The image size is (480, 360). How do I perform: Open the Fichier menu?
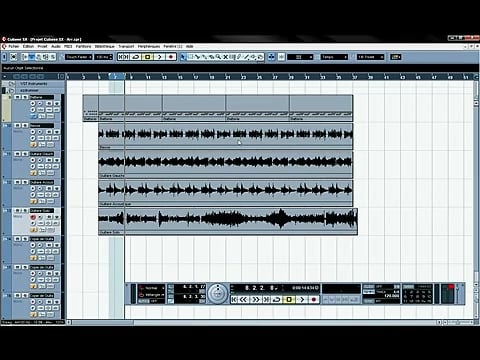(14, 46)
